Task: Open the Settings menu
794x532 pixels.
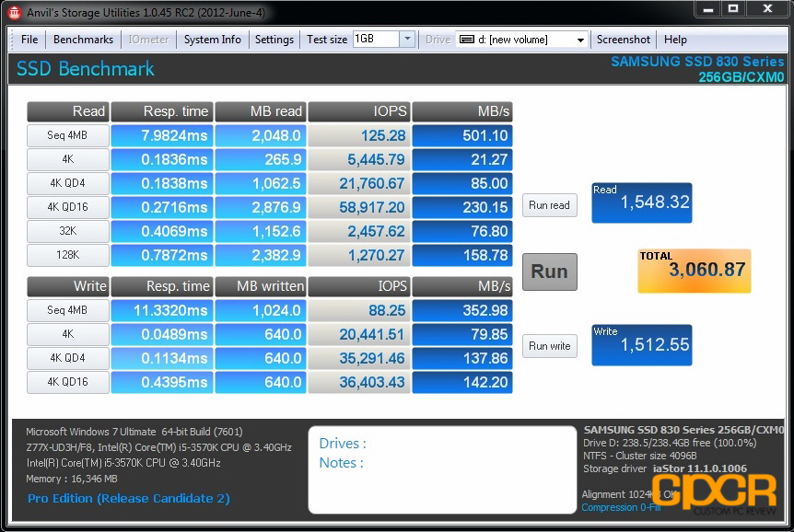Action: 274,40
